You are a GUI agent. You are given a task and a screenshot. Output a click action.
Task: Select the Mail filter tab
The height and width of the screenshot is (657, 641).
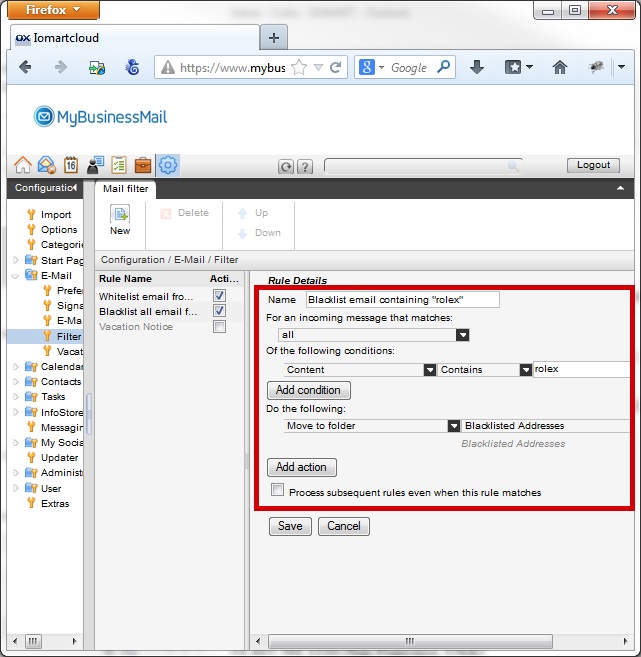point(126,188)
